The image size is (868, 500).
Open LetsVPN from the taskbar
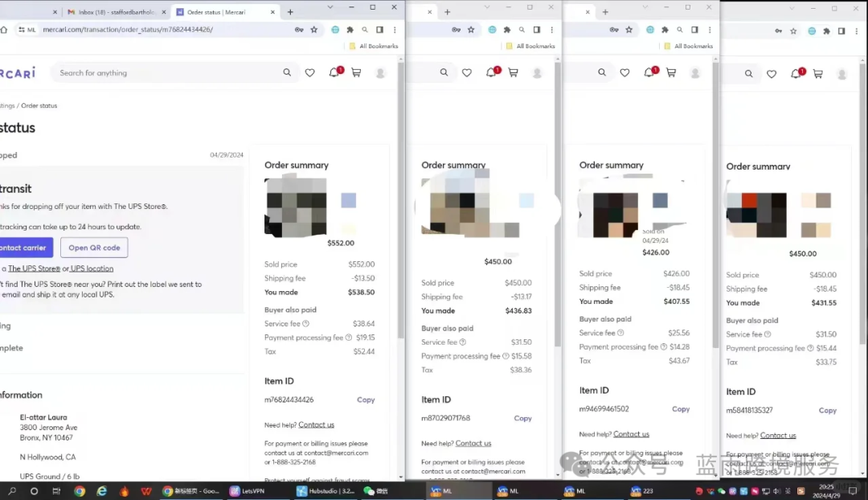(x=248, y=490)
